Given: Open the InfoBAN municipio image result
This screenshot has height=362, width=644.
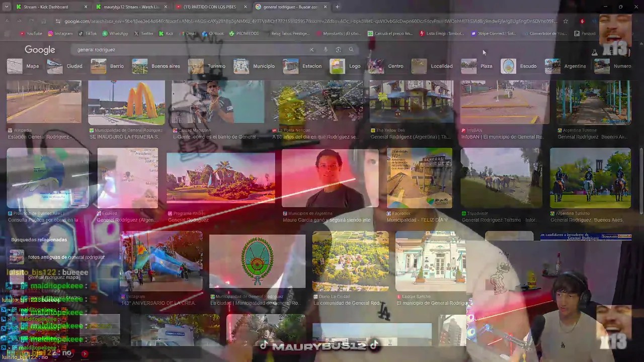Looking at the screenshot, I should coord(505,103).
